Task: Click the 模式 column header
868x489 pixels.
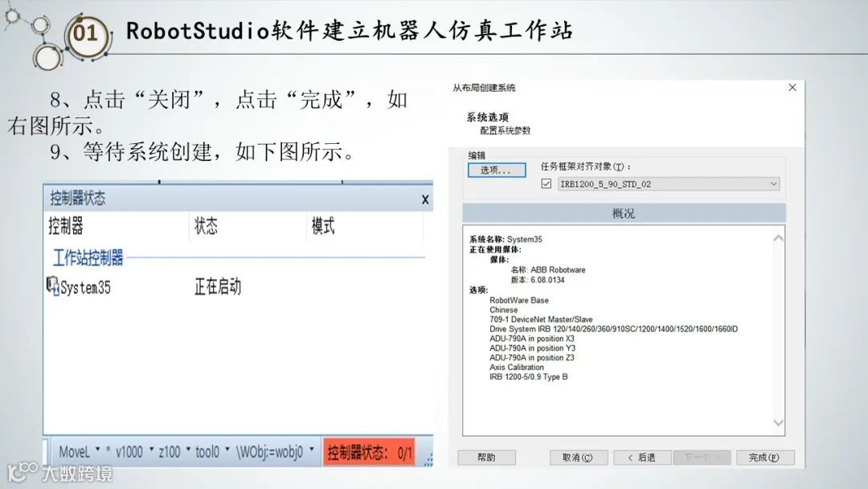Action: [x=323, y=226]
